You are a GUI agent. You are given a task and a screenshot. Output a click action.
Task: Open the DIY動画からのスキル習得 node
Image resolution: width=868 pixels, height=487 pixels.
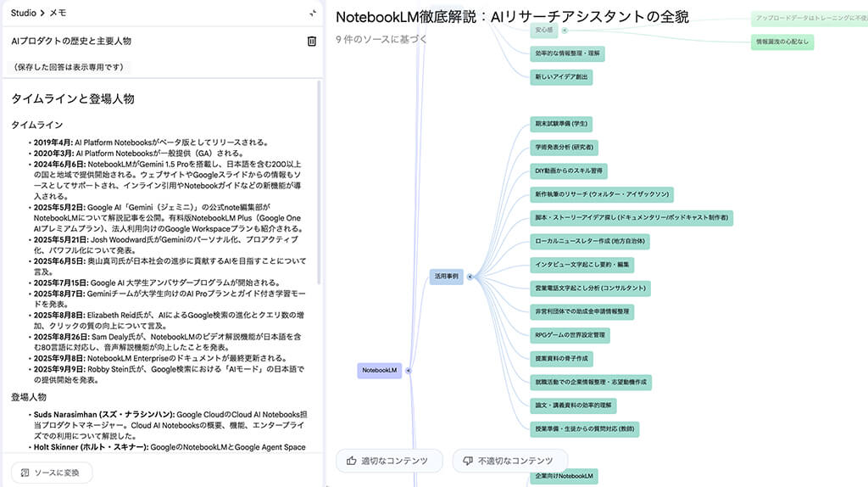coord(569,171)
